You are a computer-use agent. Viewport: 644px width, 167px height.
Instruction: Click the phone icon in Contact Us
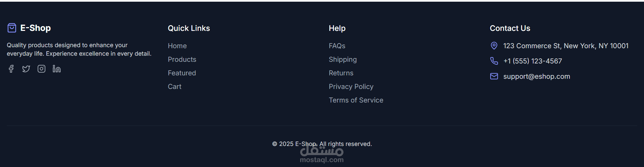[x=494, y=61]
